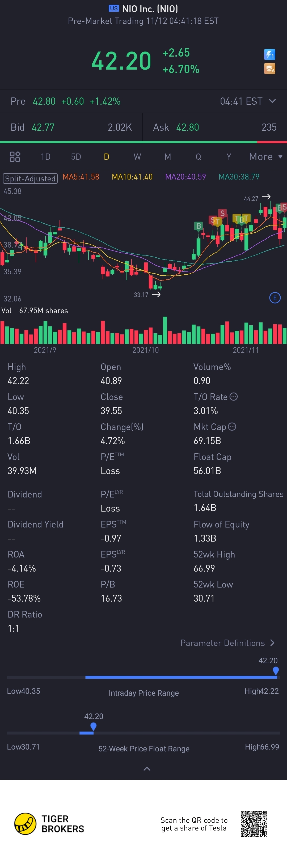Image resolution: width=287 pixels, height=868 pixels.
Task: Tap the info icon beside T/O Rate
Action: click(233, 397)
